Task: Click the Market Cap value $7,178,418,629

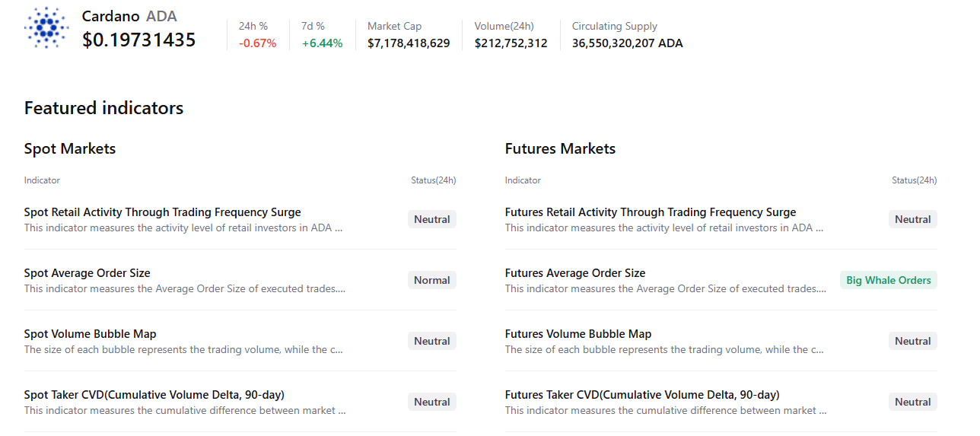Action: [x=409, y=43]
